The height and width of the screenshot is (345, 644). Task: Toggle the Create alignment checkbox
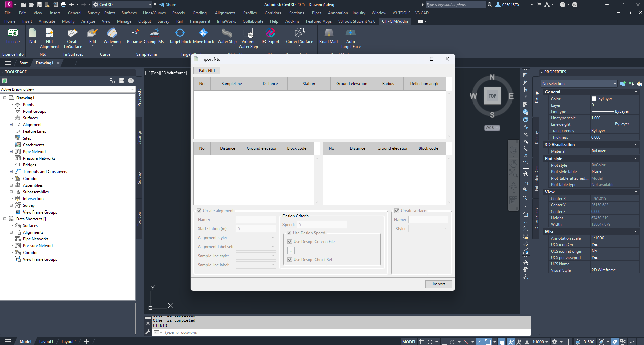click(x=199, y=211)
